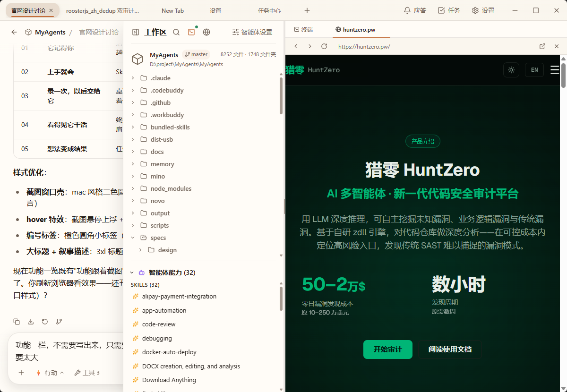Click the 产品介绍 pill badge
567x392 pixels.
(423, 141)
